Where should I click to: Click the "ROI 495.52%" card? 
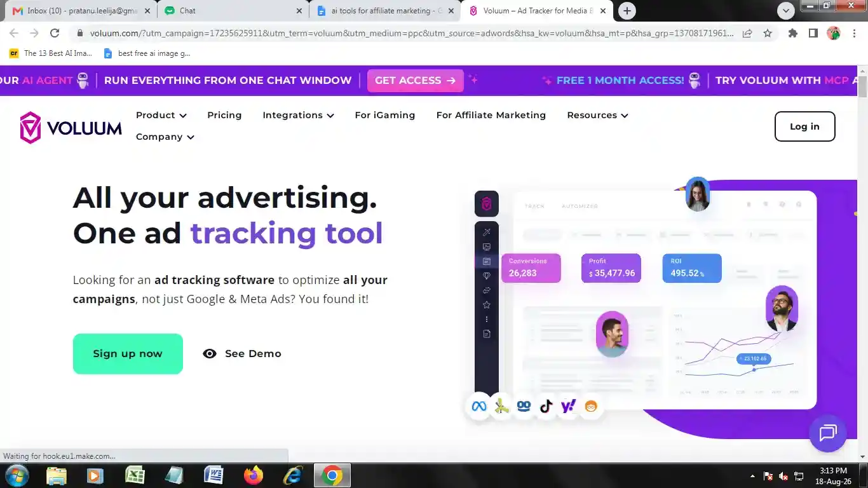[x=692, y=268]
